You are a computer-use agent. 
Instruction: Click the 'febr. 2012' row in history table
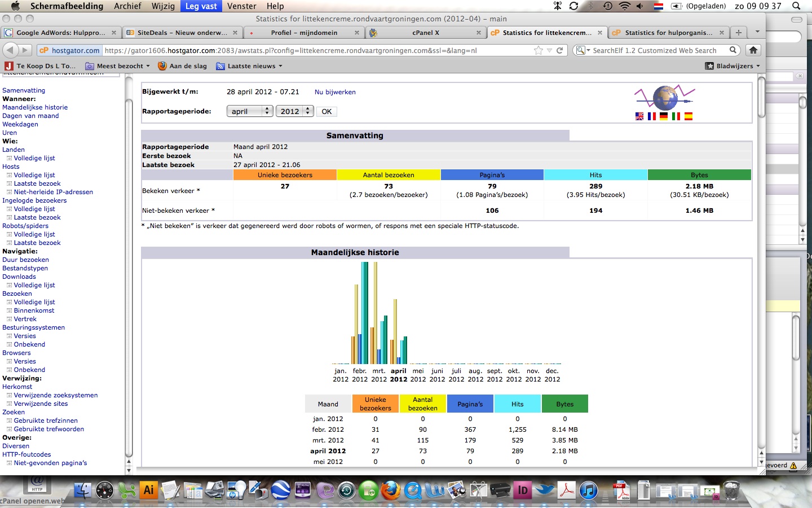pos(446,430)
